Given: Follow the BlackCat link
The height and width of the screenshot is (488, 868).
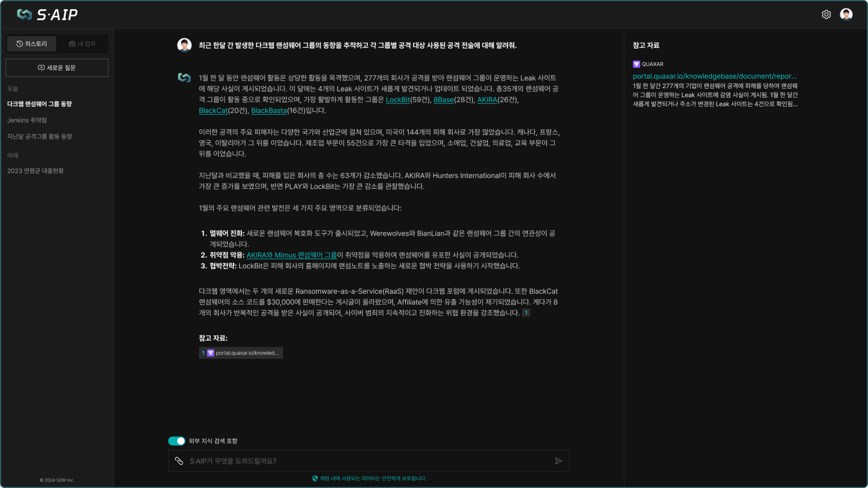Looking at the screenshot, I should [x=213, y=111].
